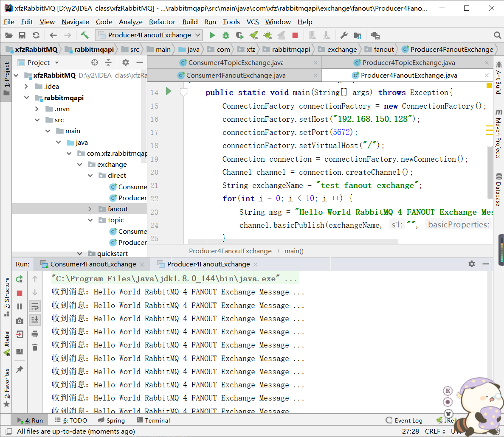Collapse the topic package
This screenshot has height=437, width=504.
pos(90,220)
